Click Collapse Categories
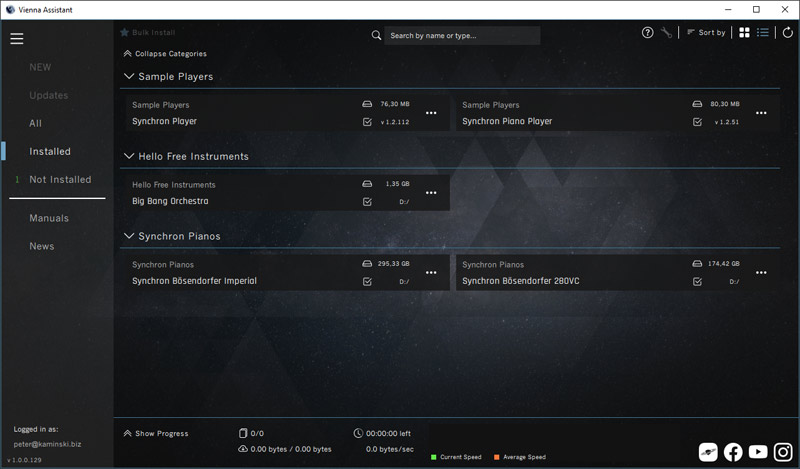The image size is (800, 469). 165,54
